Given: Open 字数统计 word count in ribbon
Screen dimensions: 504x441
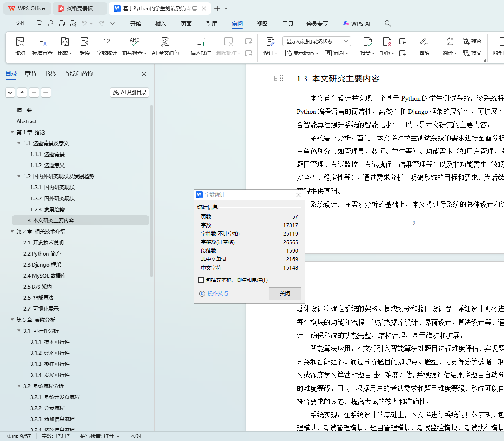Looking at the screenshot, I should [x=107, y=46].
